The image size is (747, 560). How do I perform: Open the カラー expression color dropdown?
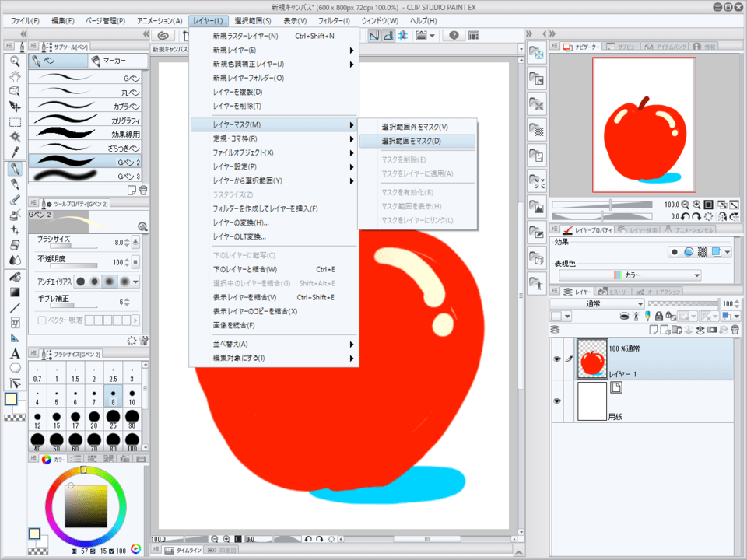tap(630, 275)
